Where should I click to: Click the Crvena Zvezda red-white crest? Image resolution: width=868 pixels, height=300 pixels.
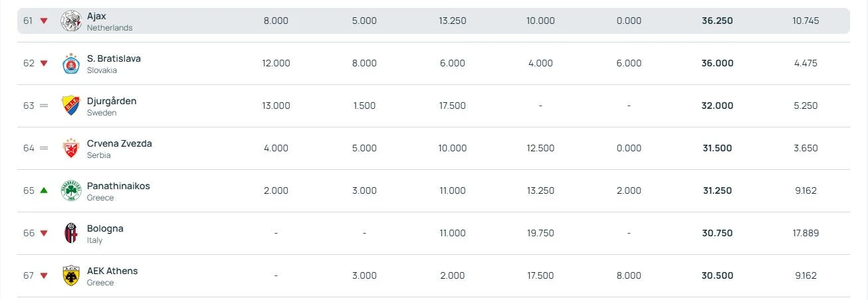(x=70, y=149)
